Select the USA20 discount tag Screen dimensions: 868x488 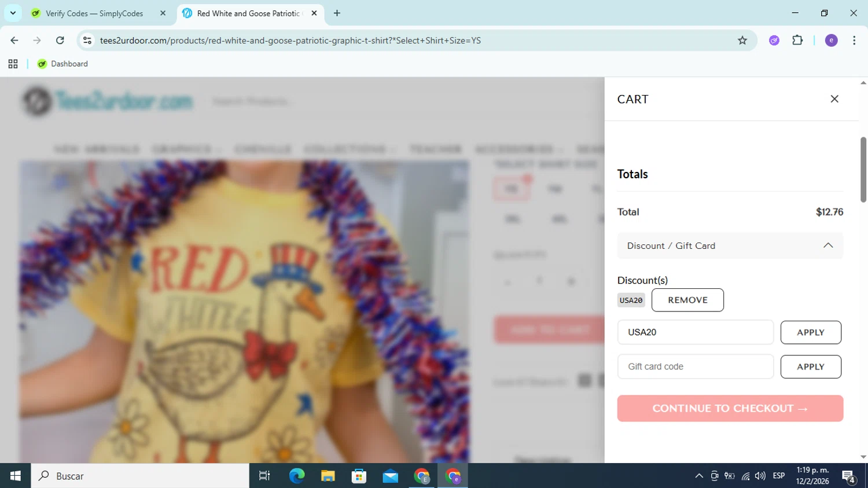click(x=631, y=300)
